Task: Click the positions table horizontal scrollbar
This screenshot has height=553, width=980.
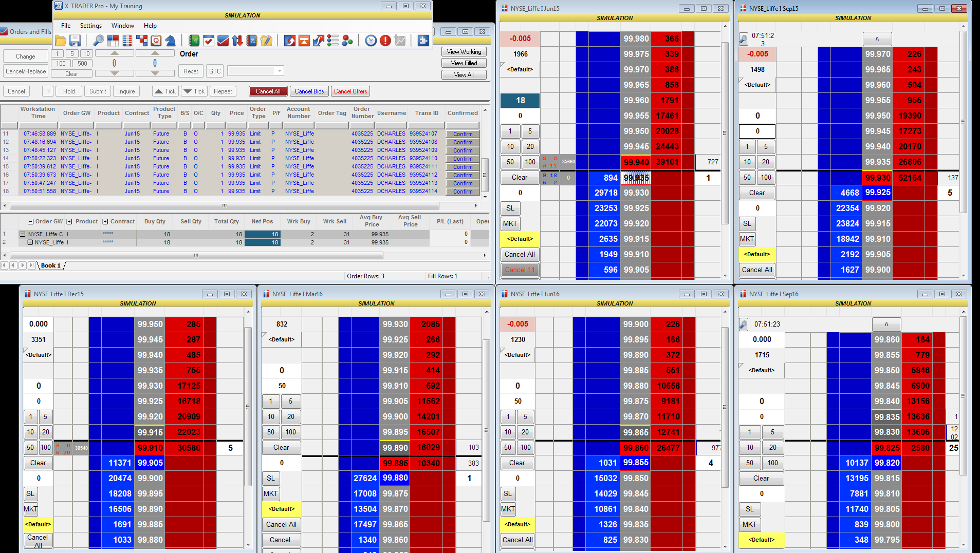Action: click(x=195, y=255)
